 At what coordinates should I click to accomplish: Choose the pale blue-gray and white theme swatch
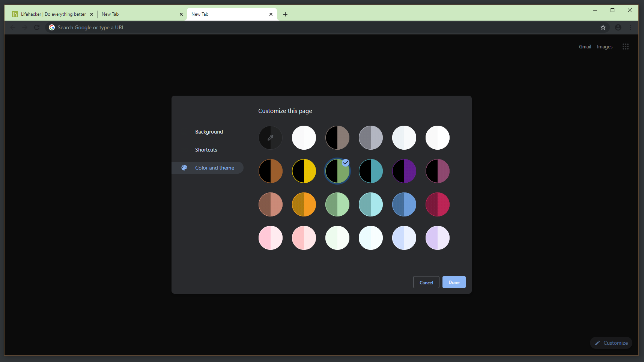[404, 138]
